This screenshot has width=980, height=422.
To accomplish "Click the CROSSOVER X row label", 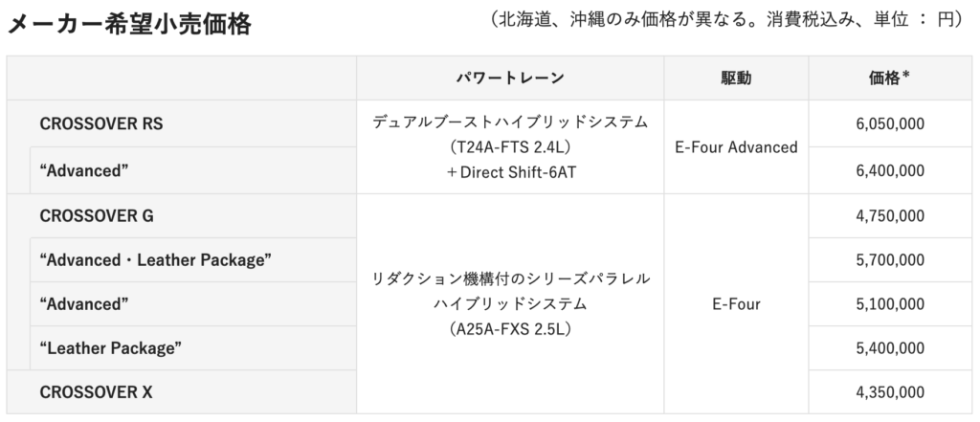I will (181, 392).
